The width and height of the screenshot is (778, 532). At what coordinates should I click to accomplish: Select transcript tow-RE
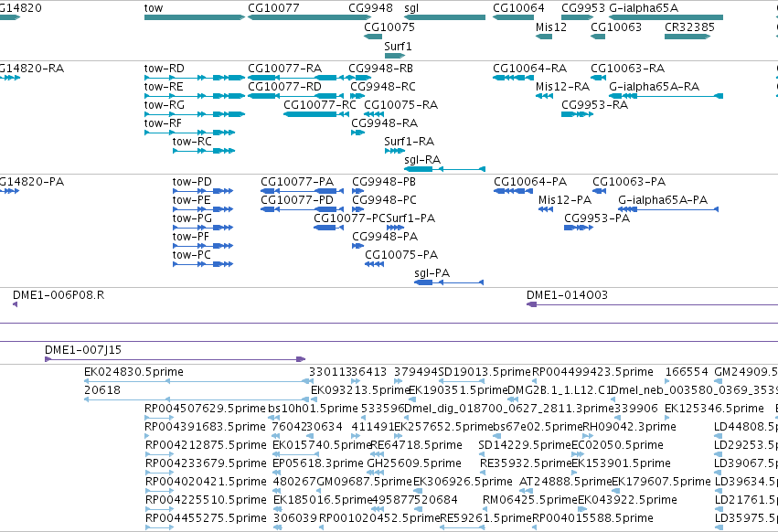point(195,96)
